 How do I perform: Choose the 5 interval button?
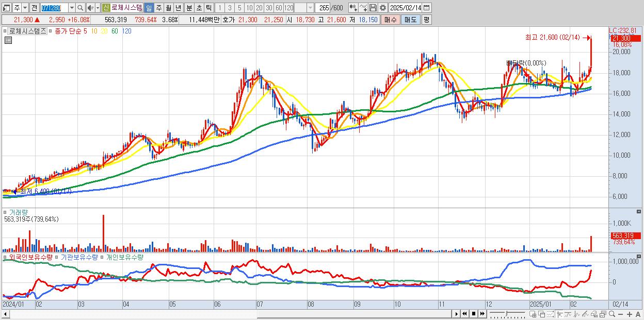[239, 8]
